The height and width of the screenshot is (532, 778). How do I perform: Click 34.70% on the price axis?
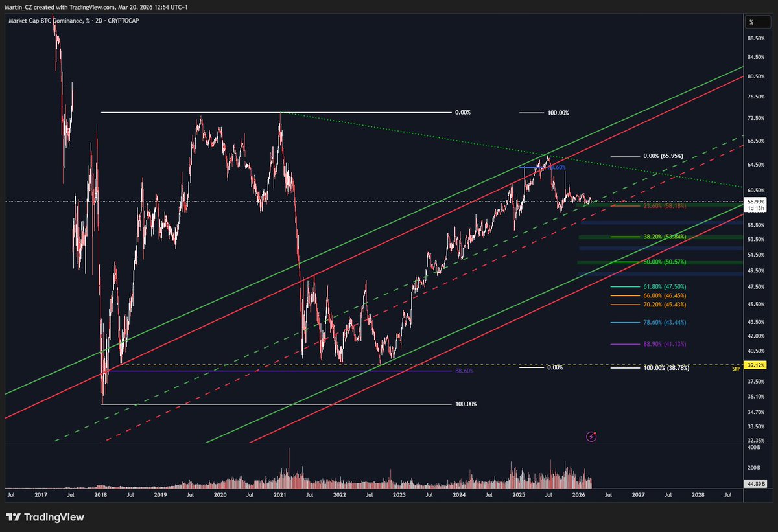point(756,411)
